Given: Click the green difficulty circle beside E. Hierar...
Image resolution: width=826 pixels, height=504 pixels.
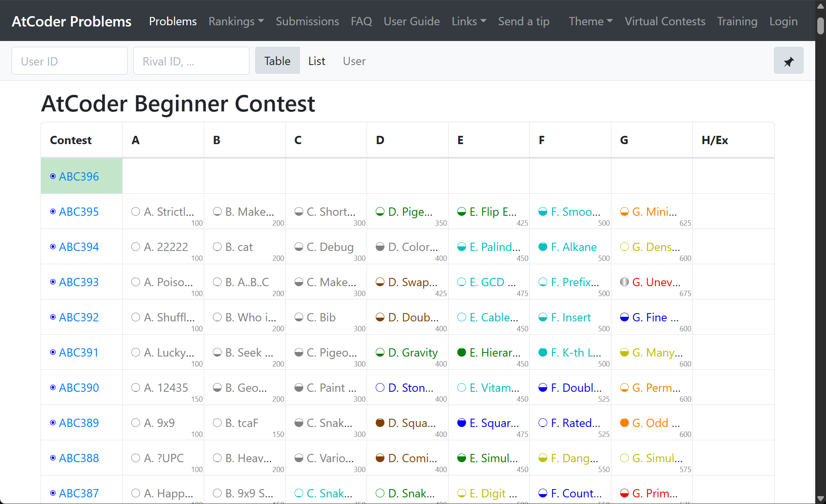Looking at the screenshot, I should pos(461,352).
